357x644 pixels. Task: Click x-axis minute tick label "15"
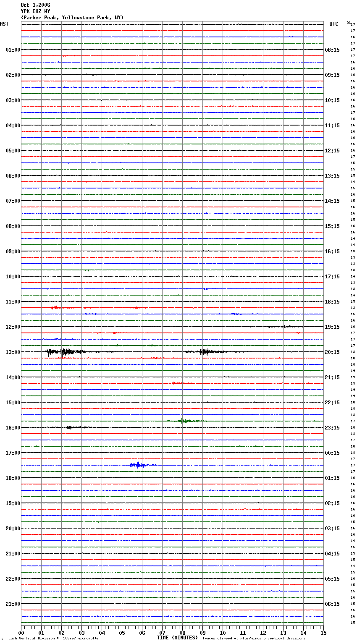[x=323, y=633]
